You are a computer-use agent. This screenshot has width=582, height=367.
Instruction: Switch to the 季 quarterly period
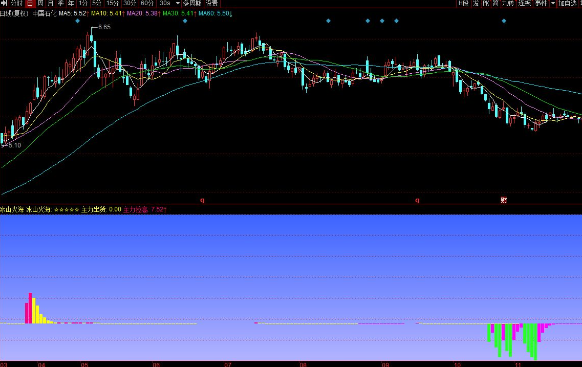point(61,3)
